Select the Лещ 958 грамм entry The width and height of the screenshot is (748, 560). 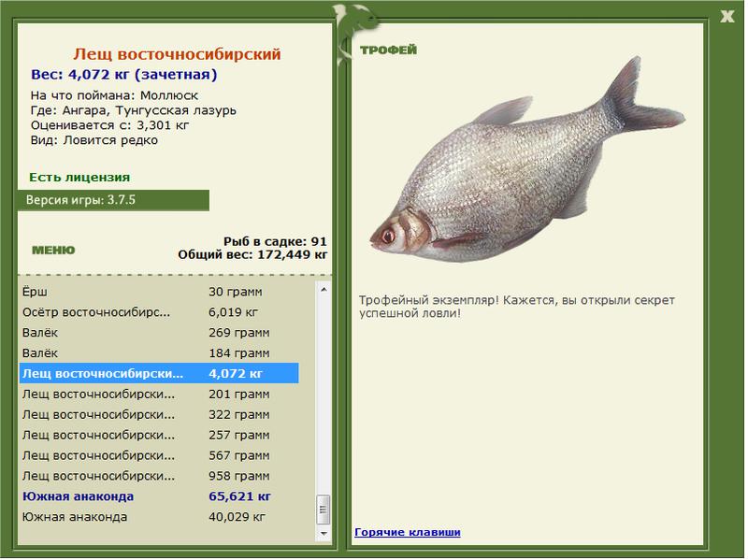click(159, 476)
